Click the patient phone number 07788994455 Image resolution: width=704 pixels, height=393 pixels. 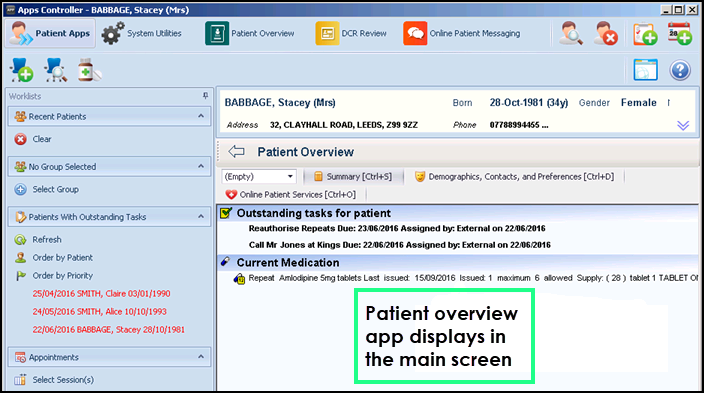pyautogui.click(x=519, y=125)
